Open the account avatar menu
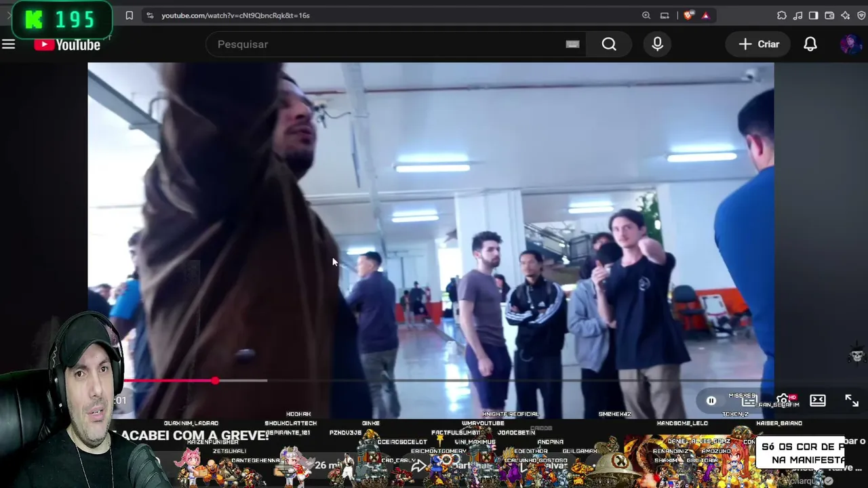Screen dimensions: 868x488 pyautogui.click(x=850, y=44)
